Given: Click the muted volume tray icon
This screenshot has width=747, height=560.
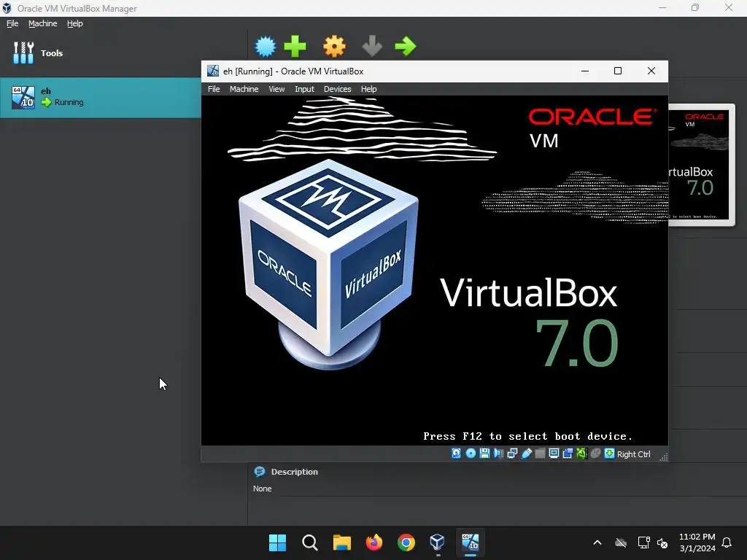Looking at the screenshot, I should (x=662, y=542).
